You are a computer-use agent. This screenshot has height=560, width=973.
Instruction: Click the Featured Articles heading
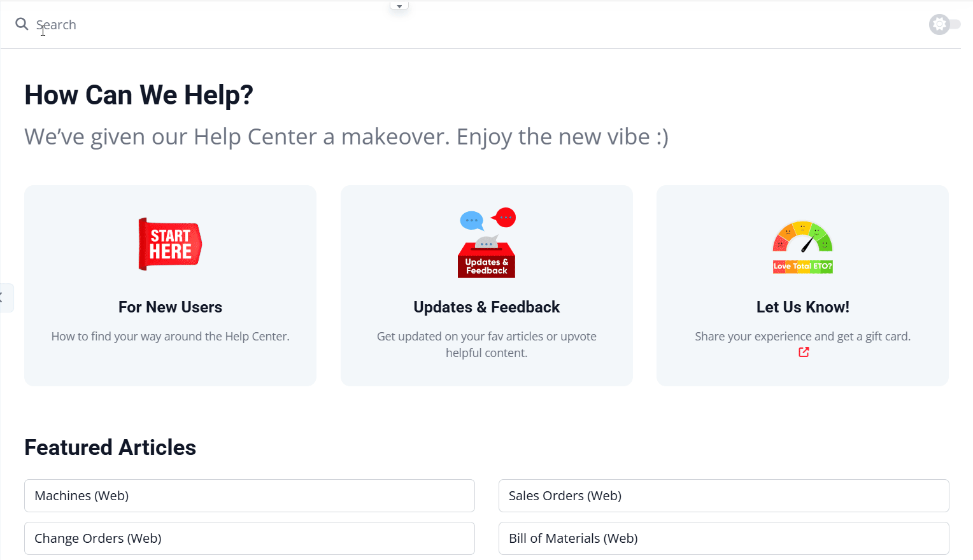point(110,447)
